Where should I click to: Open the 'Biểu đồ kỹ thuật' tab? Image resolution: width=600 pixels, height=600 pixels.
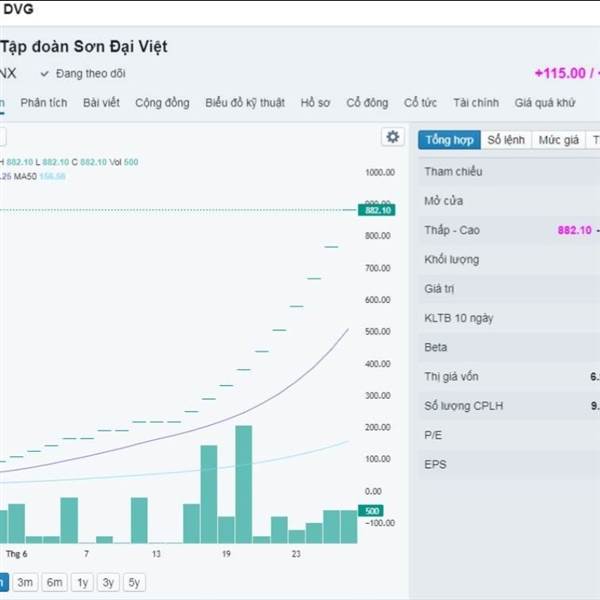pos(245,103)
